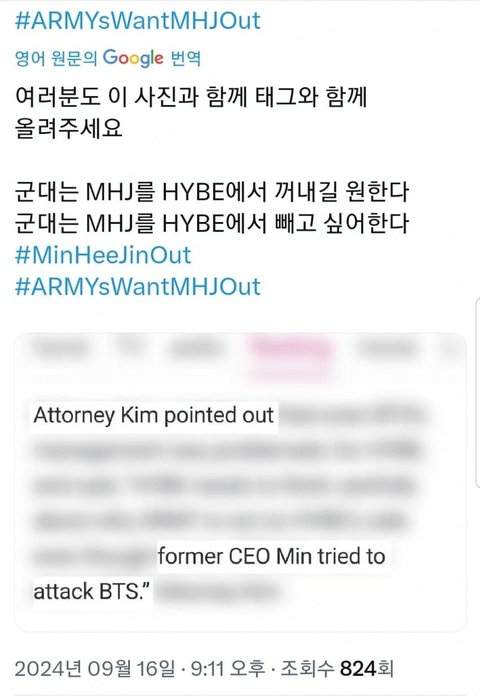Click the 'former CEO Min tried to' text
The image size is (480, 699).
tap(272, 557)
